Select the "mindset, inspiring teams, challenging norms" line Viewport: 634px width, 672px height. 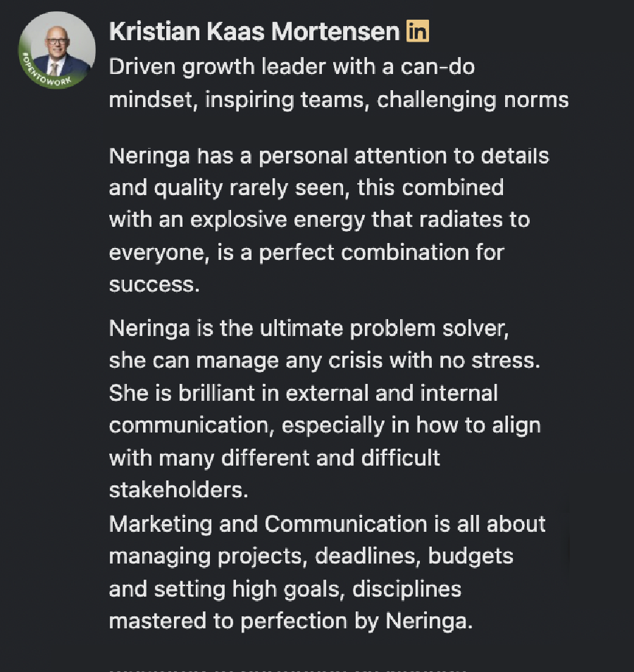click(338, 99)
